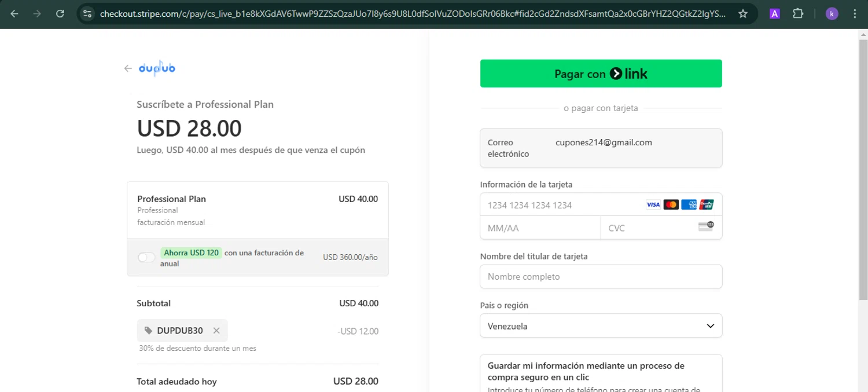Click the Guardar mi información heading
868x392 pixels.
586,371
